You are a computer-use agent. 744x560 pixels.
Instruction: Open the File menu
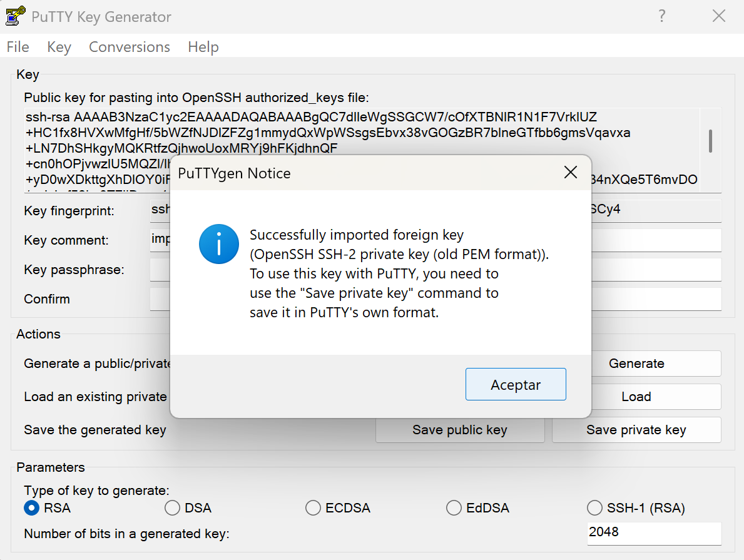pos(18,47)
